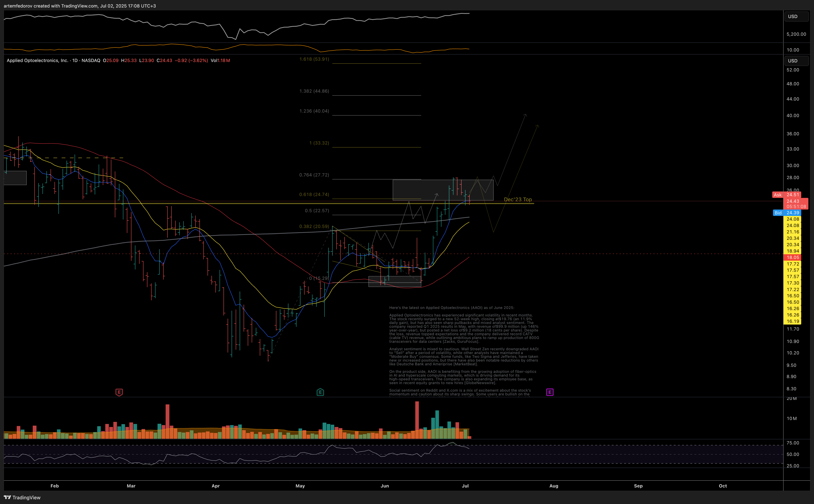This screenshot has width=814, height=504.
Task: Click the H25.33 high value in legend
Action: 129,60
